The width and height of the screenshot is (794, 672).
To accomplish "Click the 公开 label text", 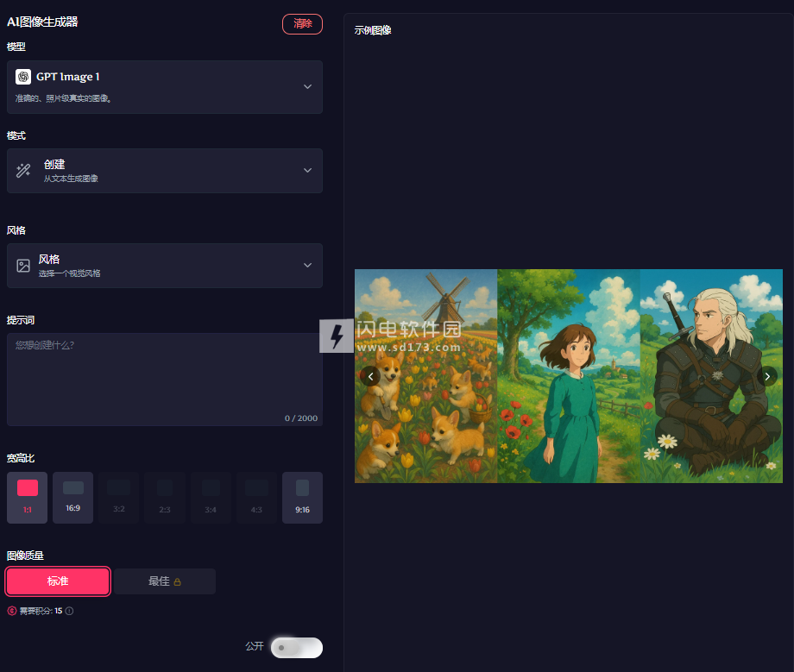I will tap(255, 646).
